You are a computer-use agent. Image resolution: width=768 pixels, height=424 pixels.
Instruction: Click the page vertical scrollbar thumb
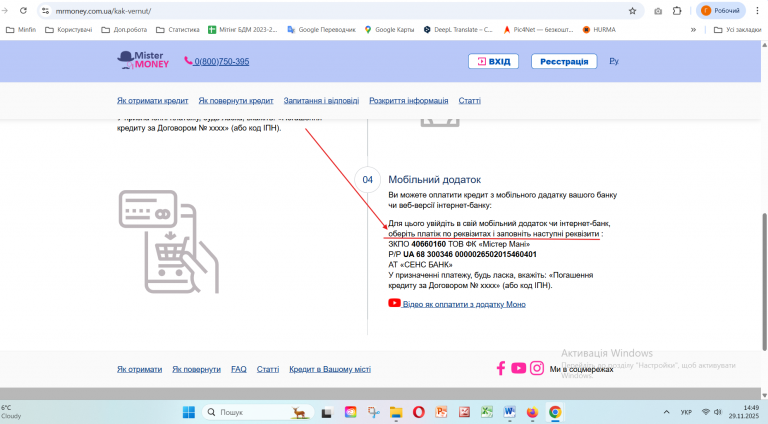click(764, 282)
